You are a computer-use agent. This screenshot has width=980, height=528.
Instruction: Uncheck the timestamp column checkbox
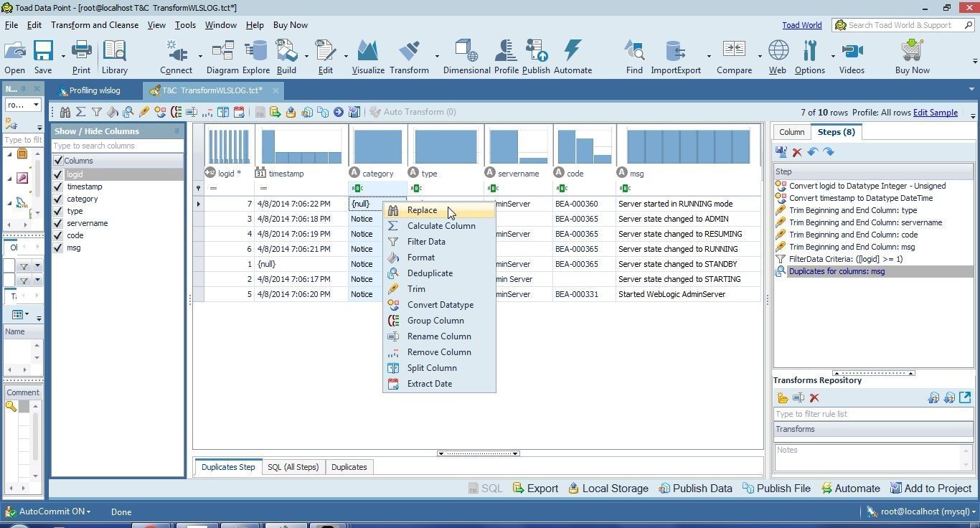[x=58, y=187]
